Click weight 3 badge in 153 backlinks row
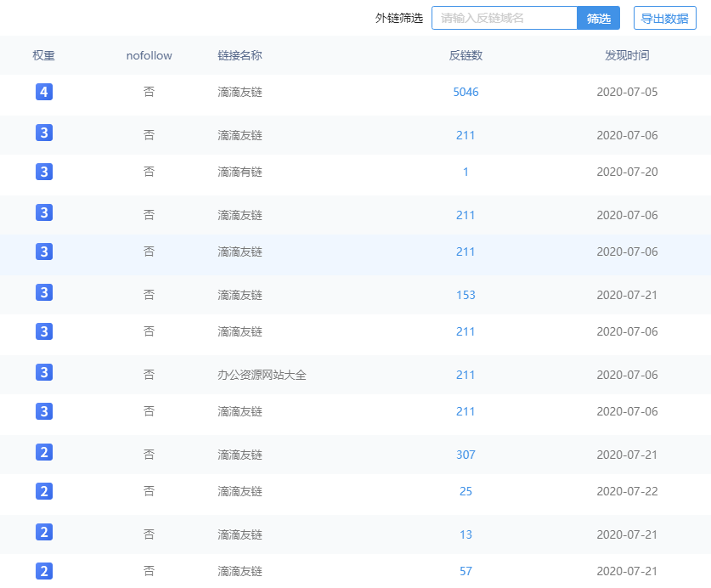 pos(44,293)
